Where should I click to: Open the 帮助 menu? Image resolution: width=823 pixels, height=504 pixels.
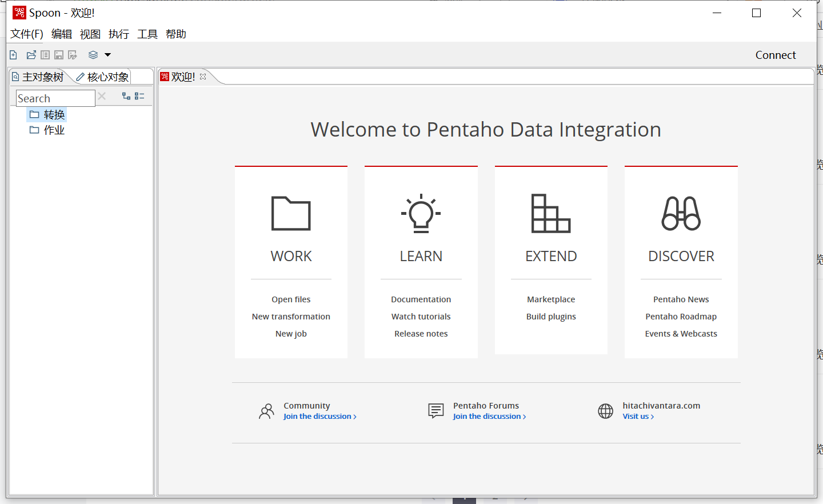(x=176, y=34)
